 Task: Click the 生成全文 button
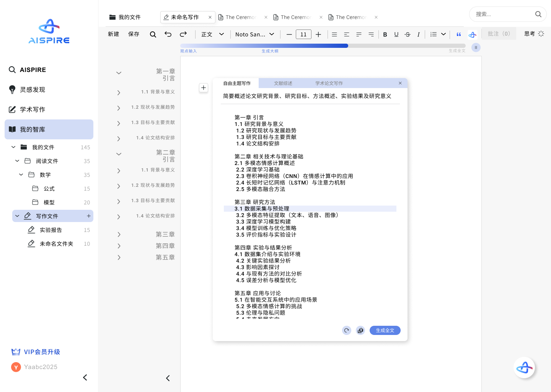[385, 330]
